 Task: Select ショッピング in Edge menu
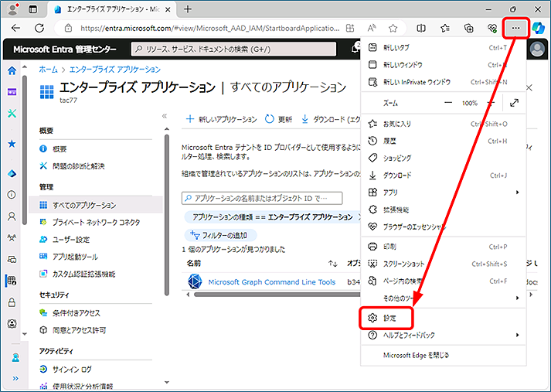pos(443,158)
